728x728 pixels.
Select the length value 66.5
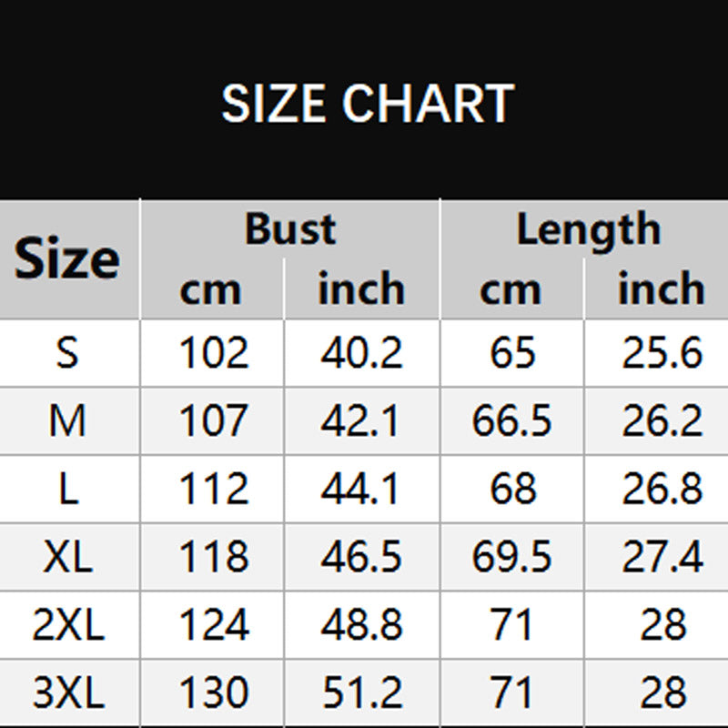point(511,420)
